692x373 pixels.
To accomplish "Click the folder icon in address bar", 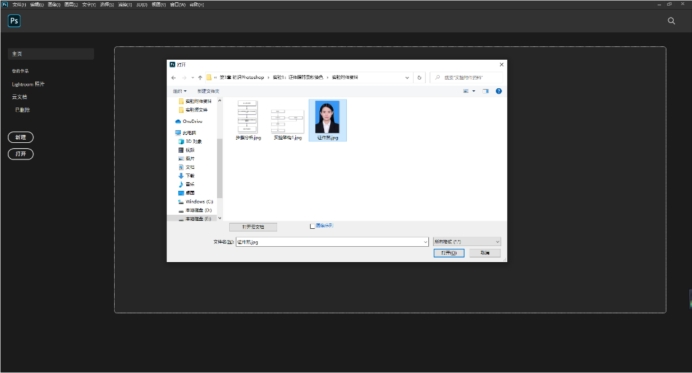I will 209,77.
